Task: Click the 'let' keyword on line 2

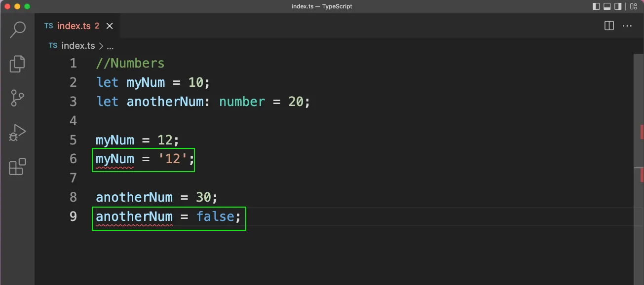Action: pyautogui.click(x=108, y=82)
